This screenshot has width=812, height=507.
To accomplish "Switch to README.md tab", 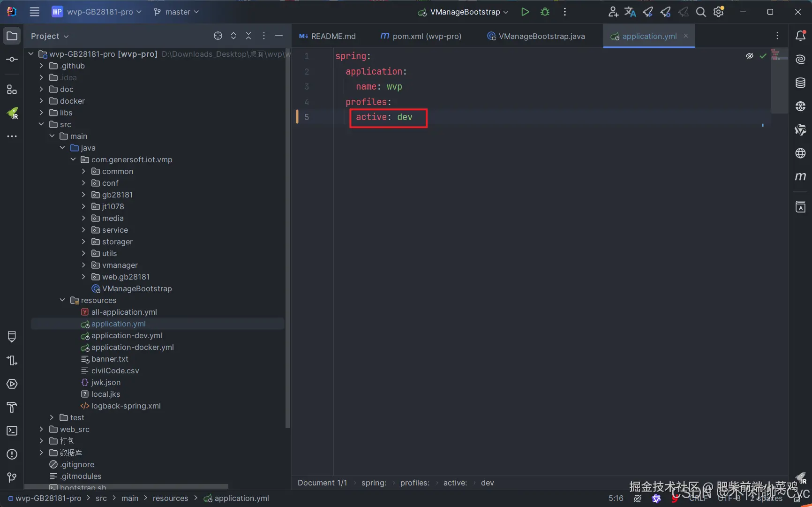I will point(327,36).
